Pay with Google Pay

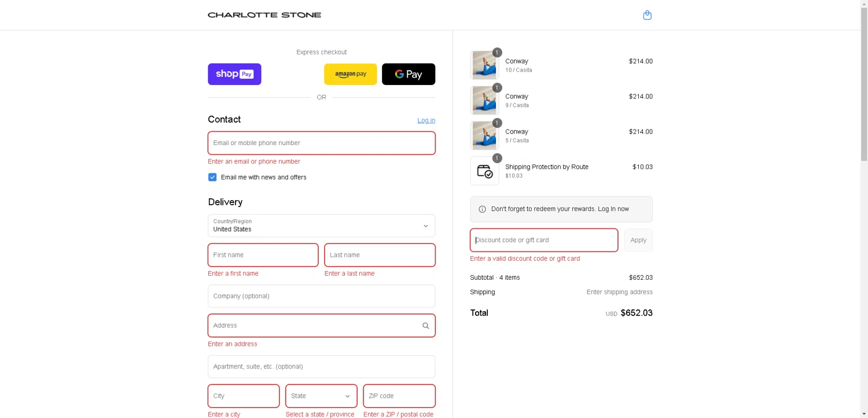409,74
